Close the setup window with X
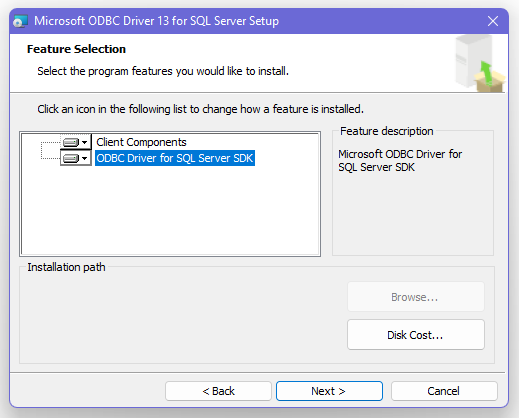Viewport: 519px width, 418px height. [x=493, y=21]
